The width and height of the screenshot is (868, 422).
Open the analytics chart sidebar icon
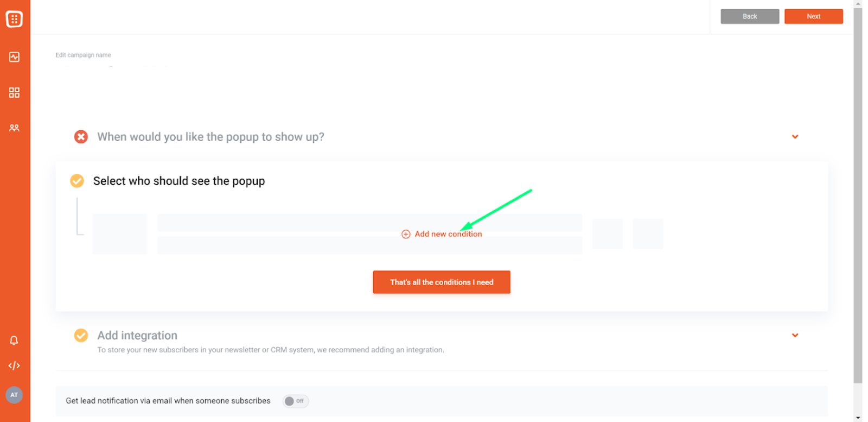[x=14, y=57]
